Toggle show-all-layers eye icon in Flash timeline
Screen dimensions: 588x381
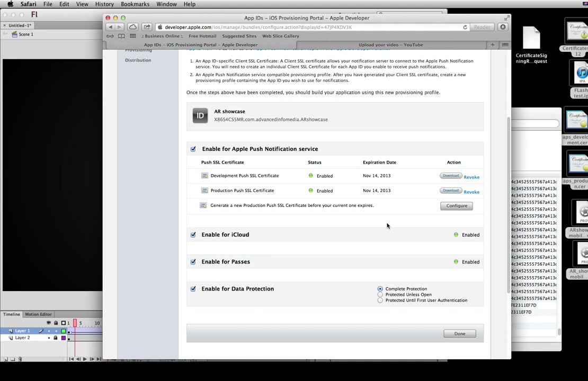click(x=49, y=323)
